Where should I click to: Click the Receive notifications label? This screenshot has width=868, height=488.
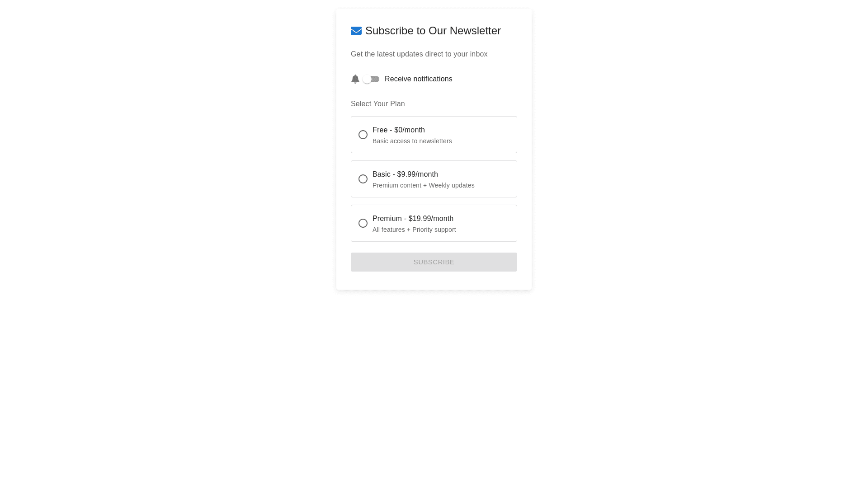418,79
